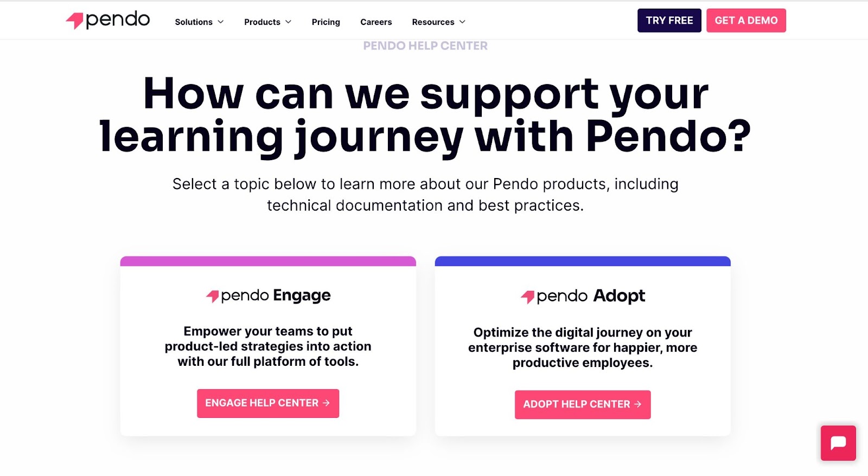Open the Products dropdown in the navigation
The width and height of the screenshot is (868, 476).
point(267,22)
